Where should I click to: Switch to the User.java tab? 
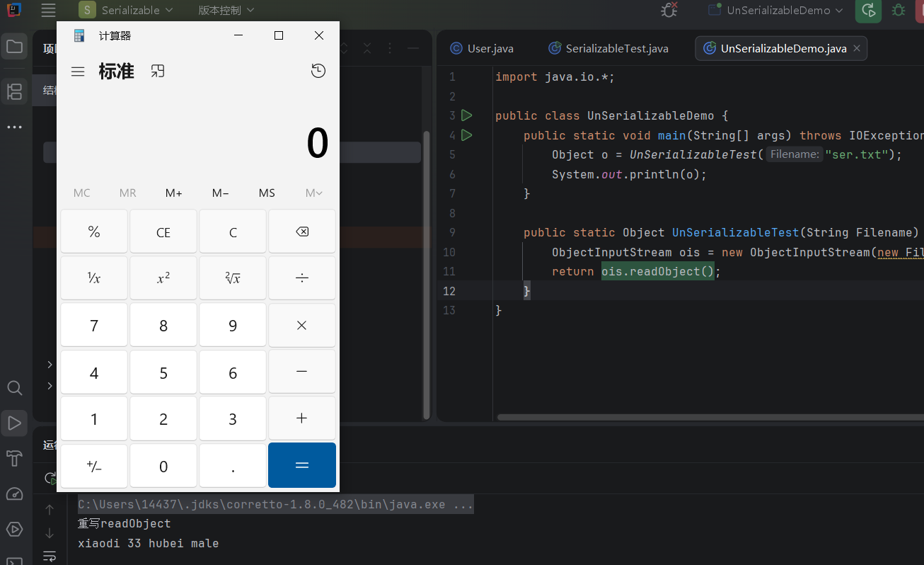(482, 48)
